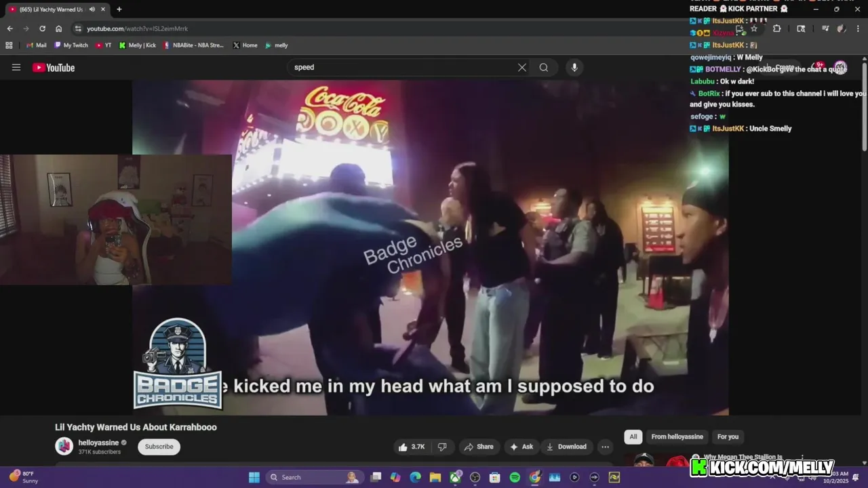Open Xbox app from taskbar
This screenshot has height=488, width=868.
(x=456, y=477)
